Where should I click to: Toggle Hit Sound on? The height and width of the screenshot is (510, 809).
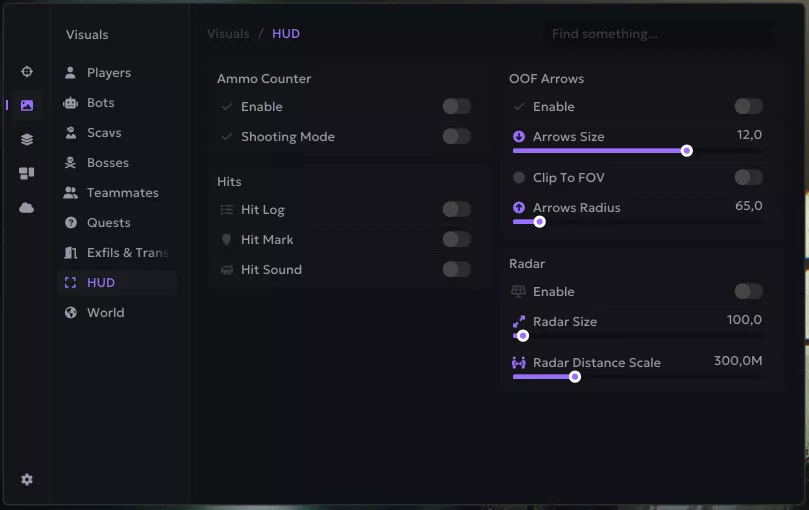pyautogui.click(x=456, y=270)
